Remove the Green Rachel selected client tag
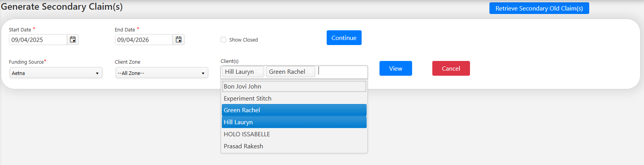 coord(311,72)
